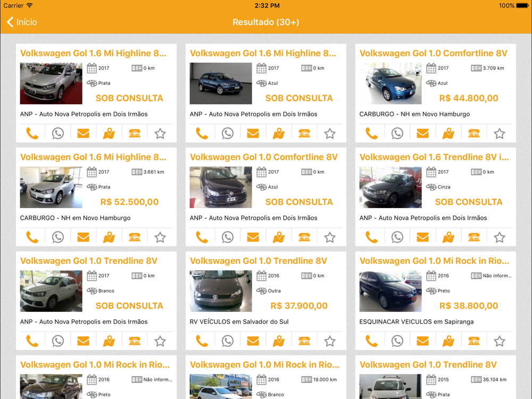532x399 pixels.
Task: Dealership icon for the Azul 0 km Gol Comfortline
Action: tap(304, 237)
